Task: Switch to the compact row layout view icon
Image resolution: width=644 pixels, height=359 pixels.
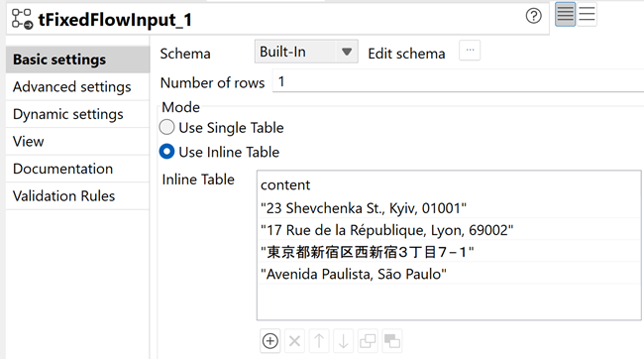Action: click(x=565, y=14)
